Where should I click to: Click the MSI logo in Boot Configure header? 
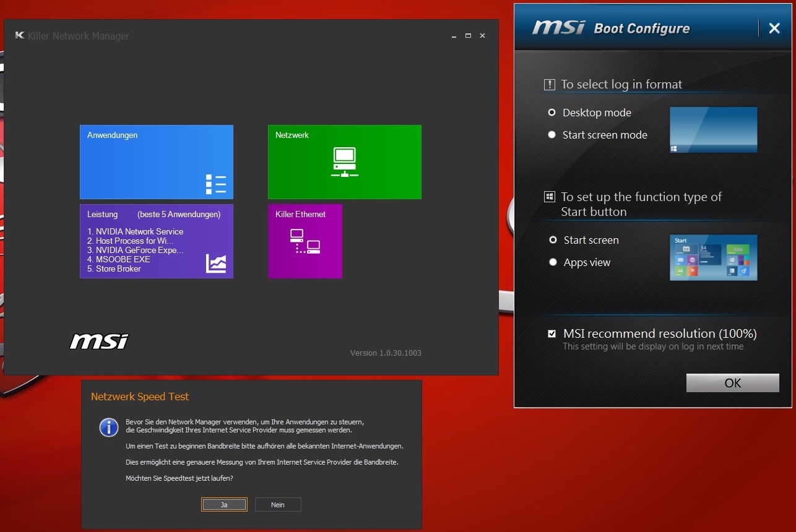click(x=558, y=28)
